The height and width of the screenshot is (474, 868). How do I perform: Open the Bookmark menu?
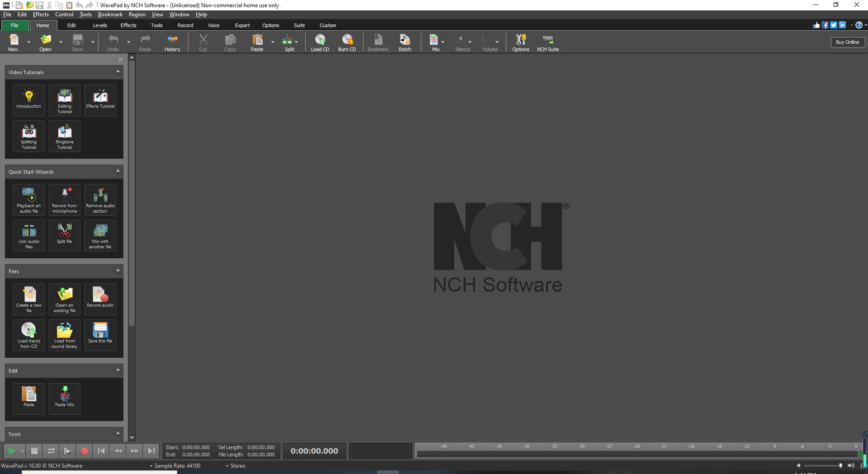click(110, 14)
